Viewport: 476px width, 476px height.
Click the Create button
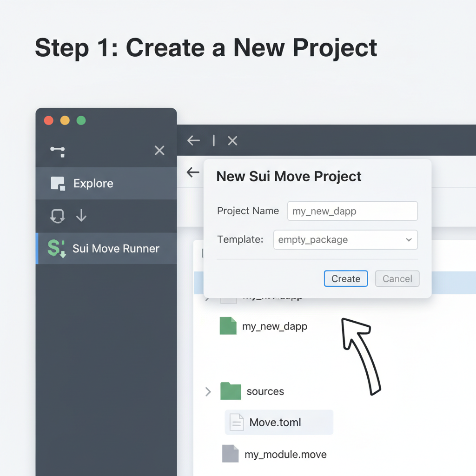point(345,278)
